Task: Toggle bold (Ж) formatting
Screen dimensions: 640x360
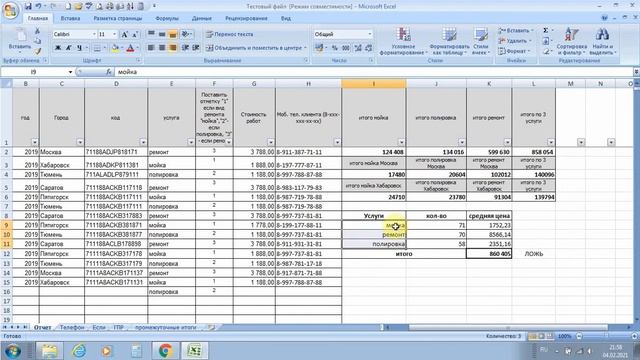Action: point(58,48)
